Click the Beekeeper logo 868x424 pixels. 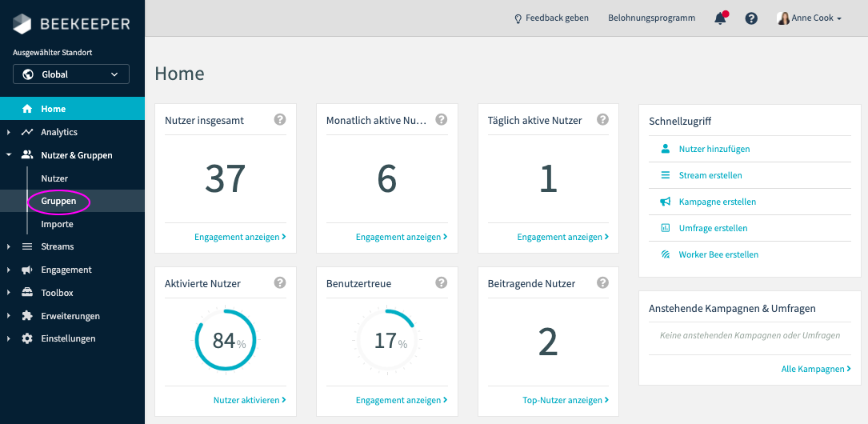coord(72,24)
